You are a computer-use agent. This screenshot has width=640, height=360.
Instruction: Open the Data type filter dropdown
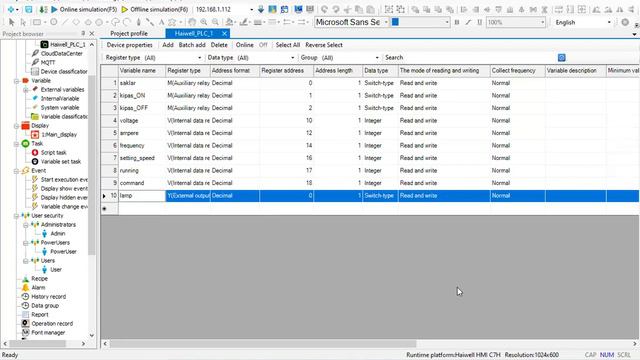point(292,58)
